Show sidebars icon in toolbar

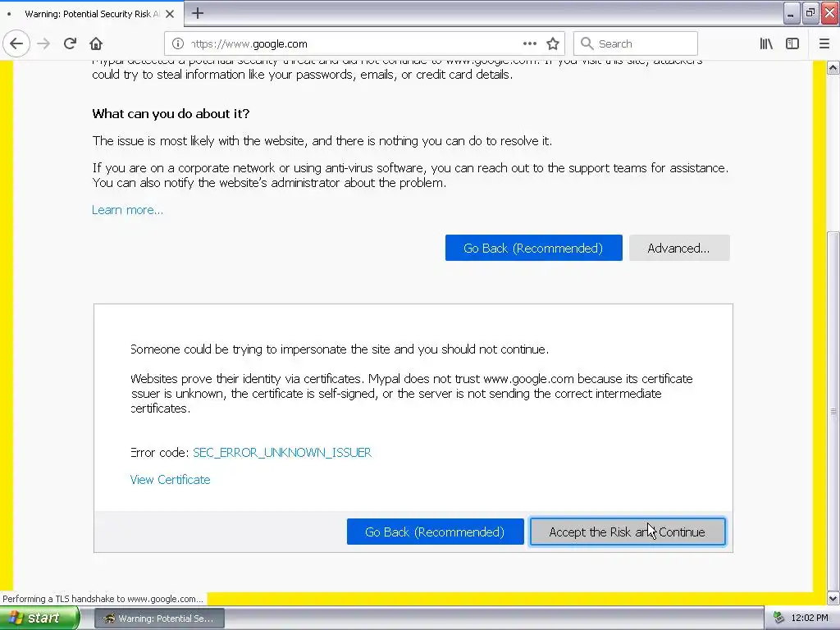tap(792, 44)
